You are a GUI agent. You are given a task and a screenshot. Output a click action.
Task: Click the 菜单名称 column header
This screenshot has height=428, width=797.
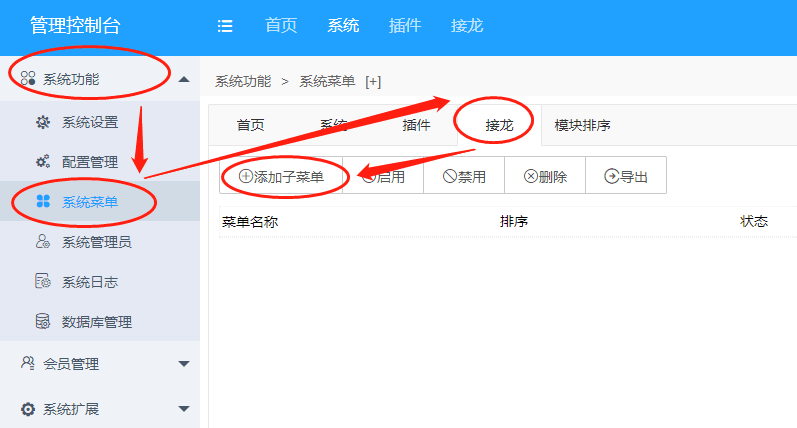click(x=250, y=222)
